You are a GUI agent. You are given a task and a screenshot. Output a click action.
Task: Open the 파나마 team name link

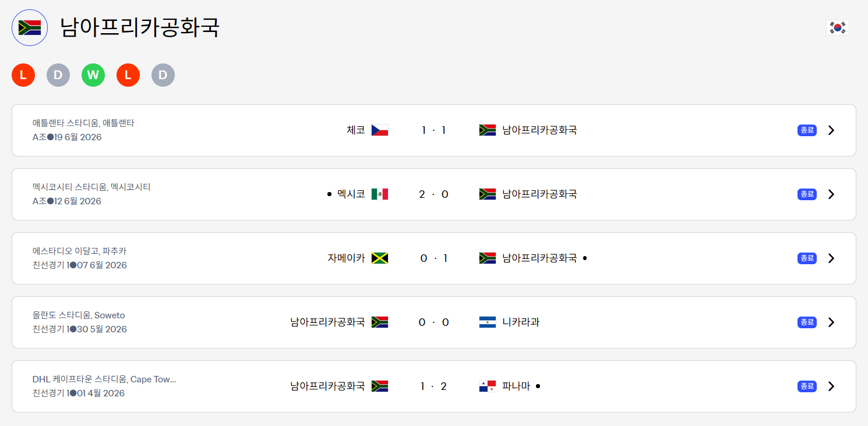[x=516, y=386]
